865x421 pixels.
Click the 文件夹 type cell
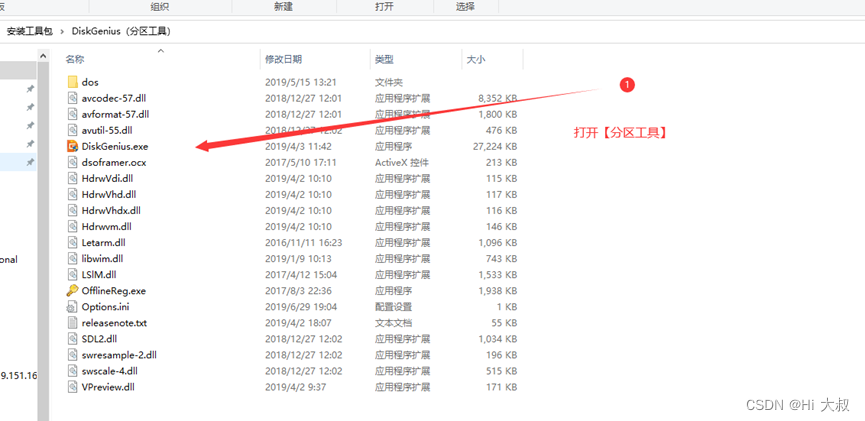coord(389,82)
